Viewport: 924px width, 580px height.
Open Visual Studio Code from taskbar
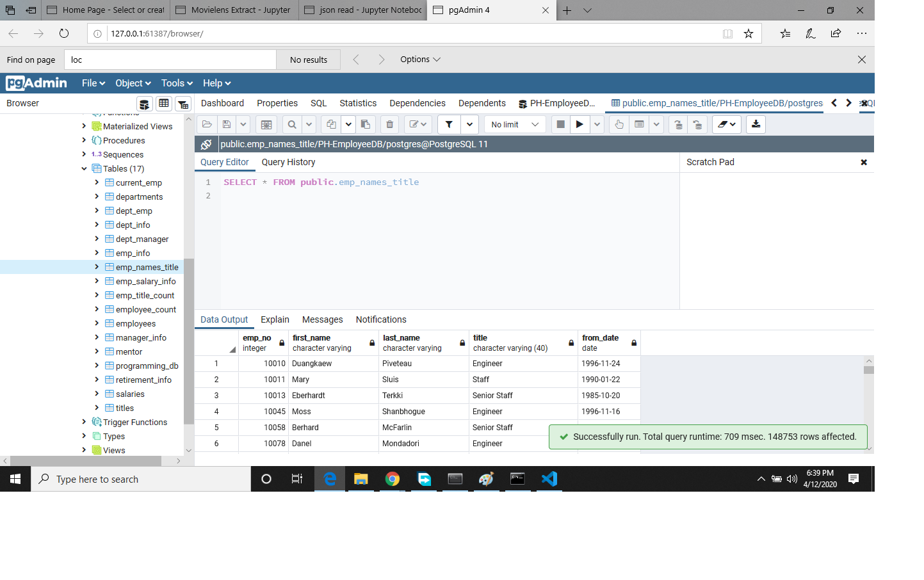[549, 479]
